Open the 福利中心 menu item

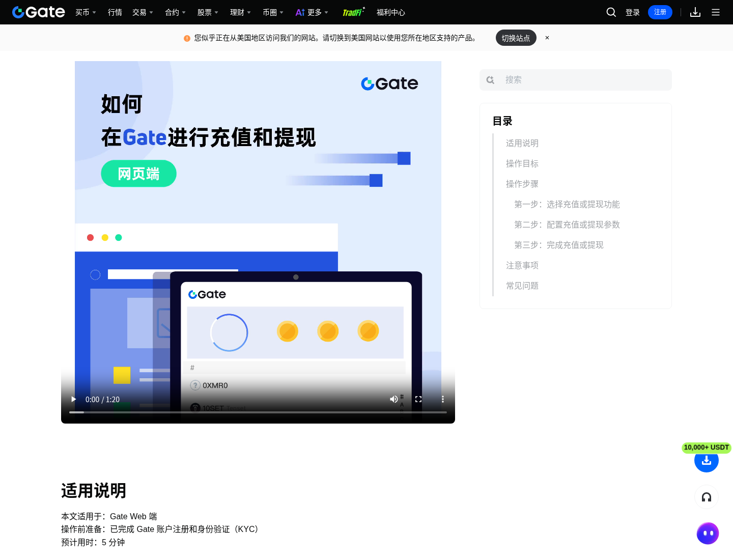(x=391, y=12)
